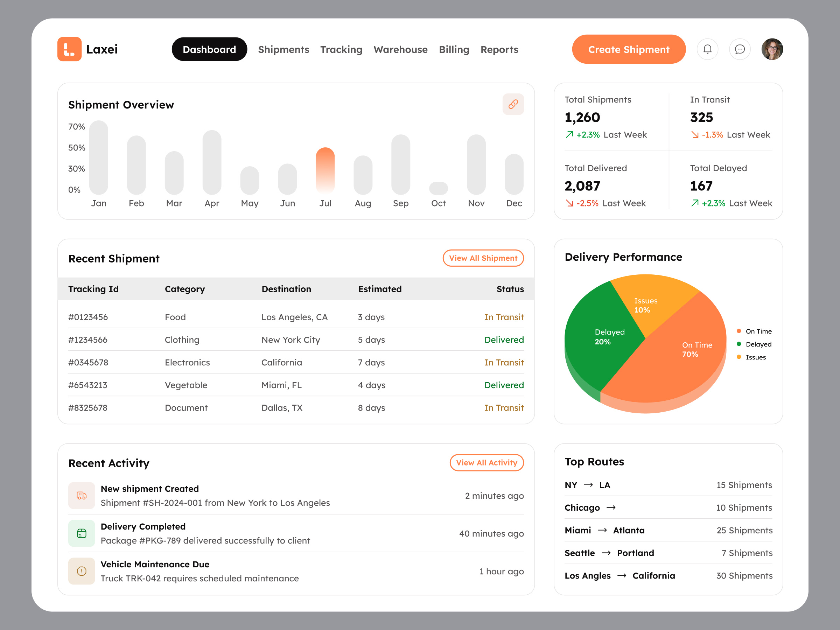Click the down arrow beside In Transit -1.3%
The image size is (840, 630).
click(695, 134)
